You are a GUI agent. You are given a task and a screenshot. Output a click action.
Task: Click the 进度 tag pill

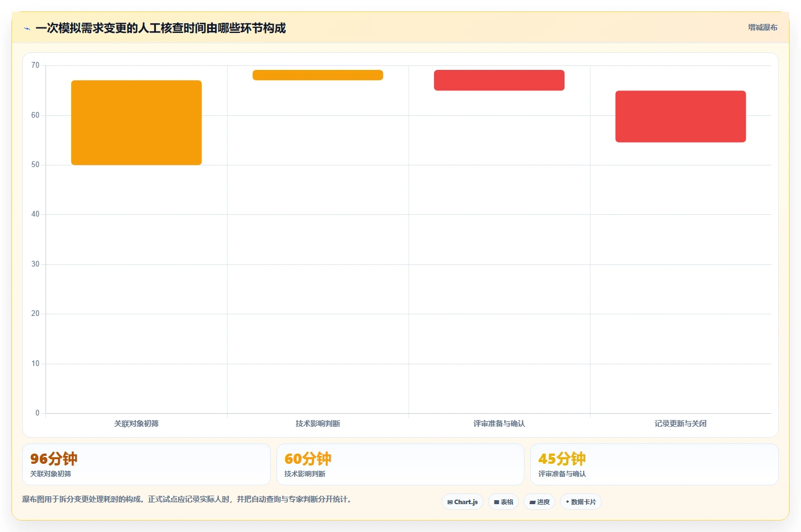539,502
